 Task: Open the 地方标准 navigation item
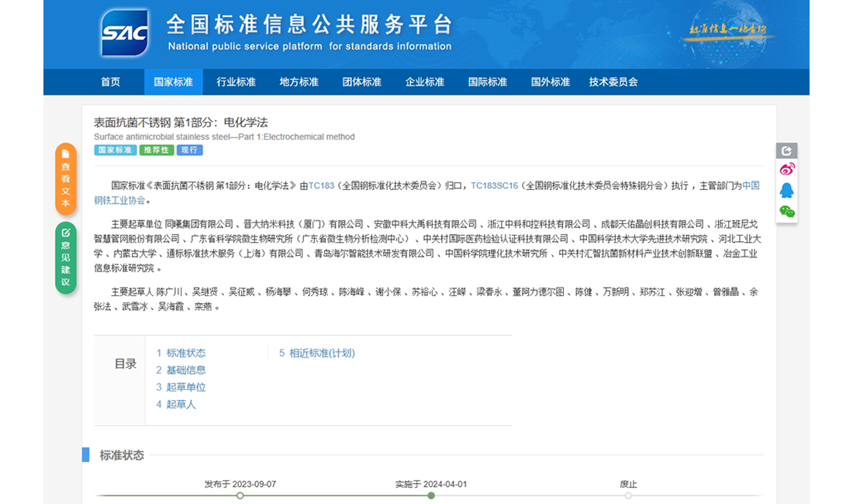pos(299,82)
